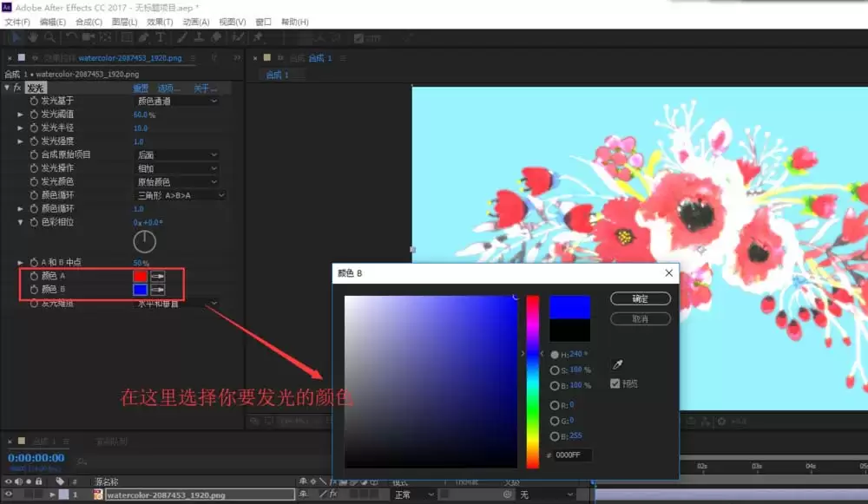
Task: Click the 取消 button
Action: tap(641, 318)
